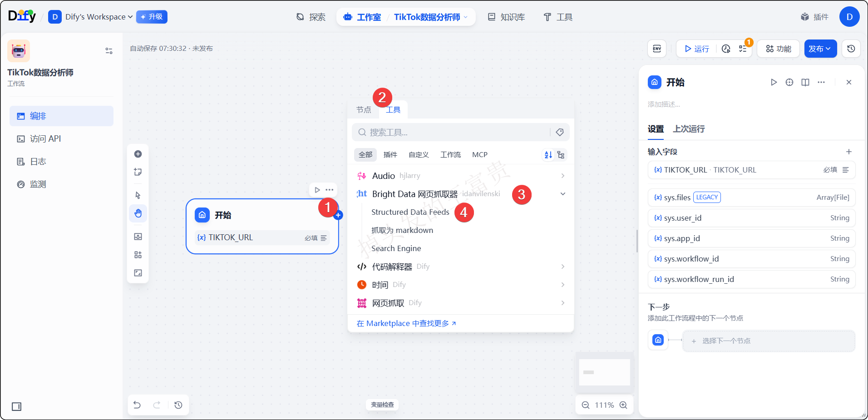868x420 pixels.
Task: Click the export image icon in the canvas toolbar
Action: (138, 237)
